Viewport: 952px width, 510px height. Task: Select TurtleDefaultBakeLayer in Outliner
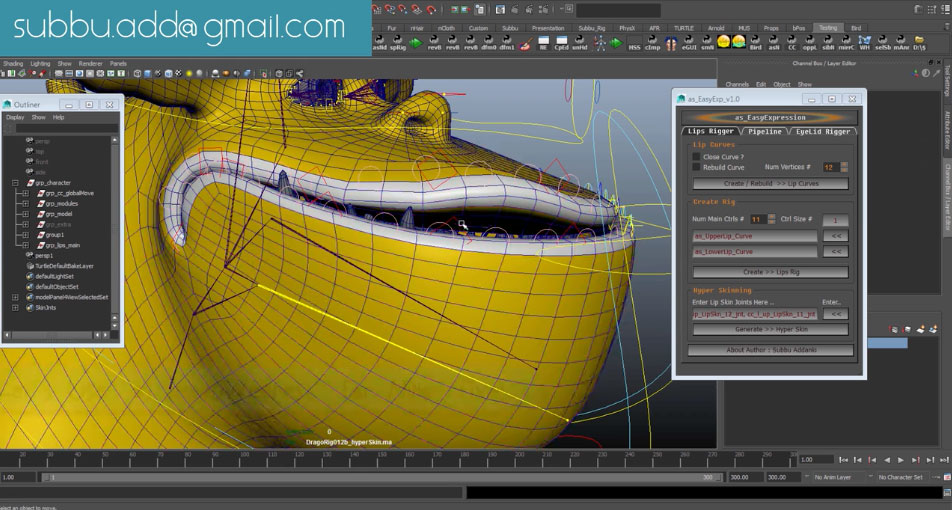click(64, 266)
